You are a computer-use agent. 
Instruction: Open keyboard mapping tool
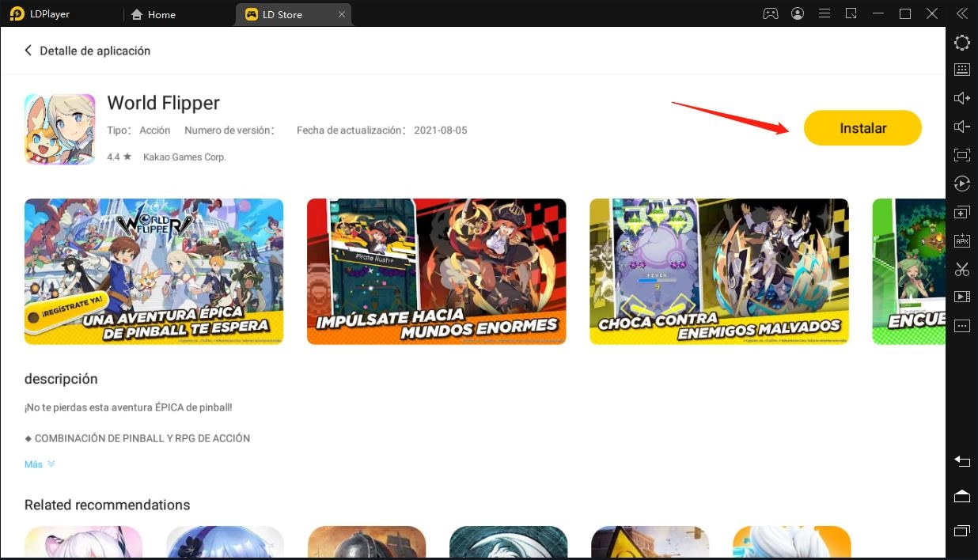click(x=962, y=70)
